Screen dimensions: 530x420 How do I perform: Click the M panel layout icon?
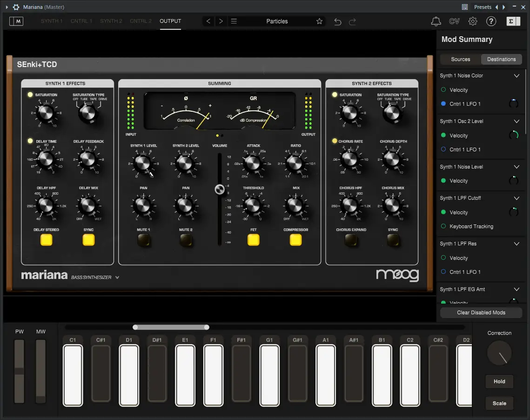(x=16, y=21)
